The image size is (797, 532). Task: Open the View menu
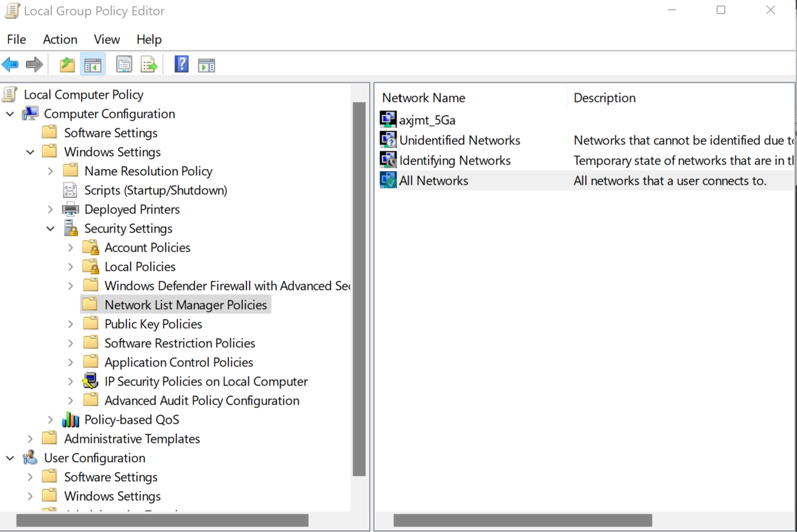pos(106,40)
